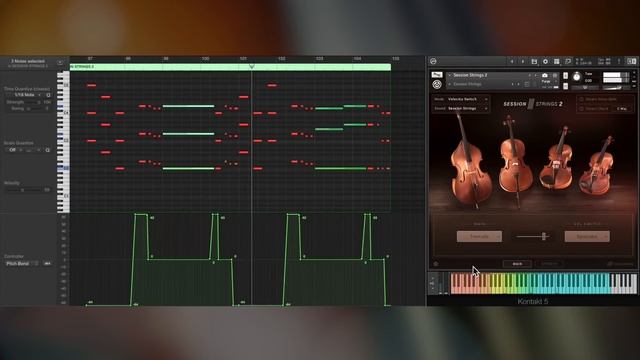Open the Mode Velocity Switch dropdown

pyautogui.click(x=467, y=99)
